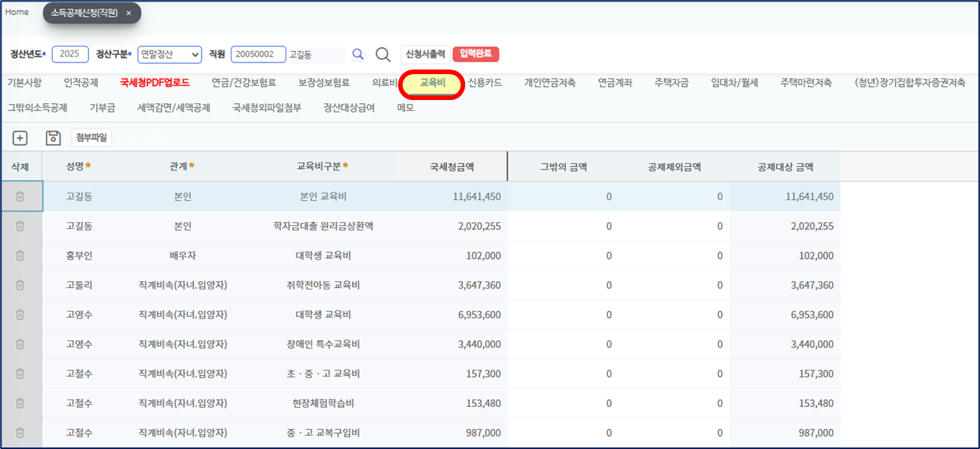Open the 기본사항 tab

pos(24,82)
